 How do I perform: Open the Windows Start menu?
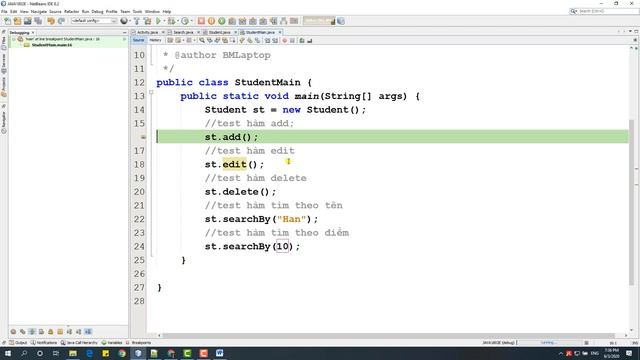7,353
